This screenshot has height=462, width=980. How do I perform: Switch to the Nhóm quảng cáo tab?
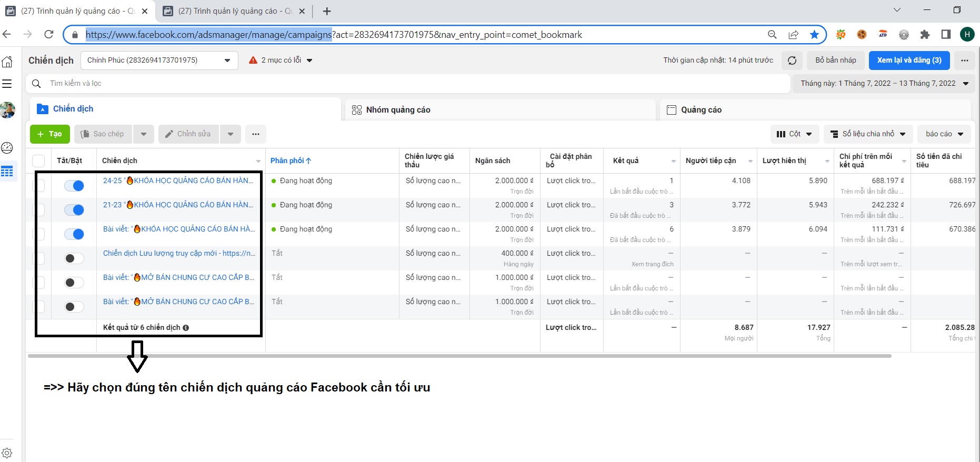398,110
